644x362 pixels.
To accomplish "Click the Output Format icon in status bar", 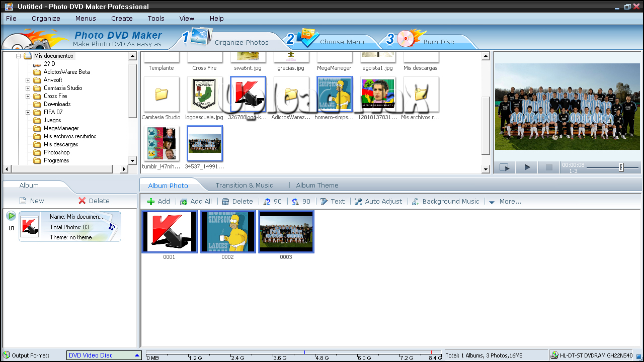I will [x=7, y=355].
